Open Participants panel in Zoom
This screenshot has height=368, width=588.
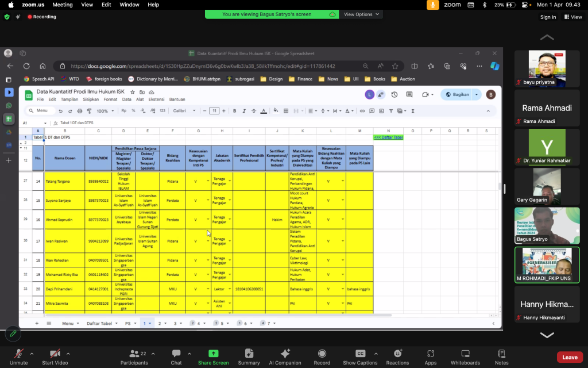point(134,357)
